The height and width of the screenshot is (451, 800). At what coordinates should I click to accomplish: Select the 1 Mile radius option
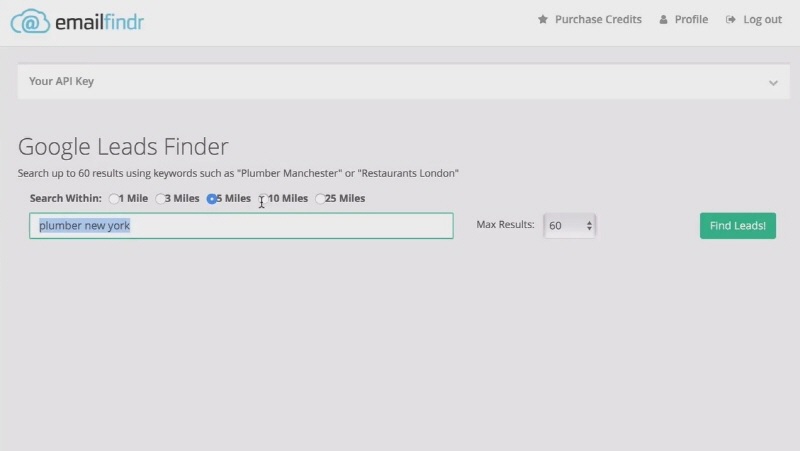[114, 199]
